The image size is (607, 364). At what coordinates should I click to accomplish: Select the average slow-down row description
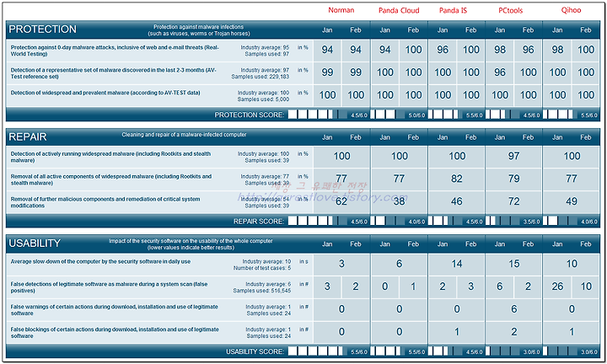(x=100, y=261)
